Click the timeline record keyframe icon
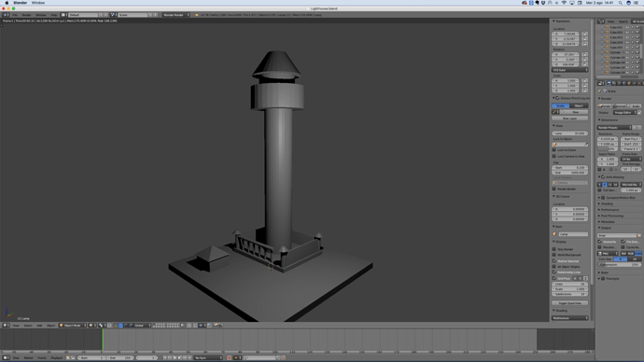Screen dimensions: 644x362 [230, 358]
